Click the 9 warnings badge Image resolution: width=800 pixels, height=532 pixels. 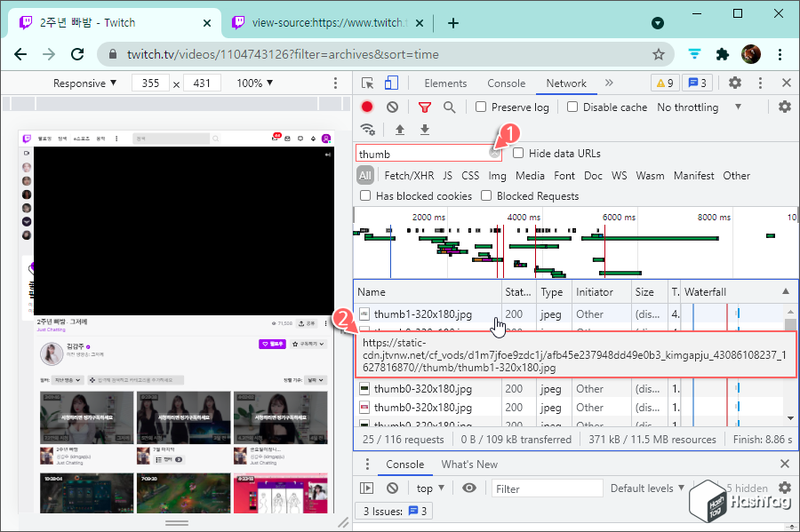pos(665,83)
